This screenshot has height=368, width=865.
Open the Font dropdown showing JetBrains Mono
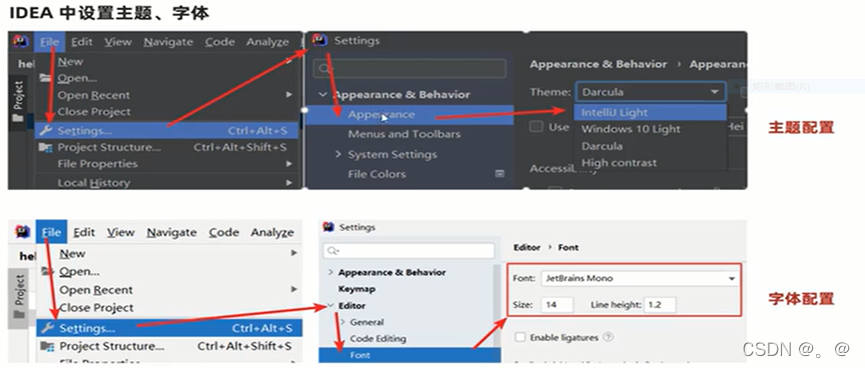point(640,279)
